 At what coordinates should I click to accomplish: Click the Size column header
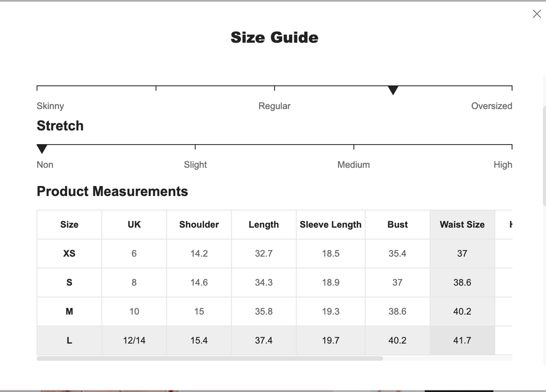[69, 224]
